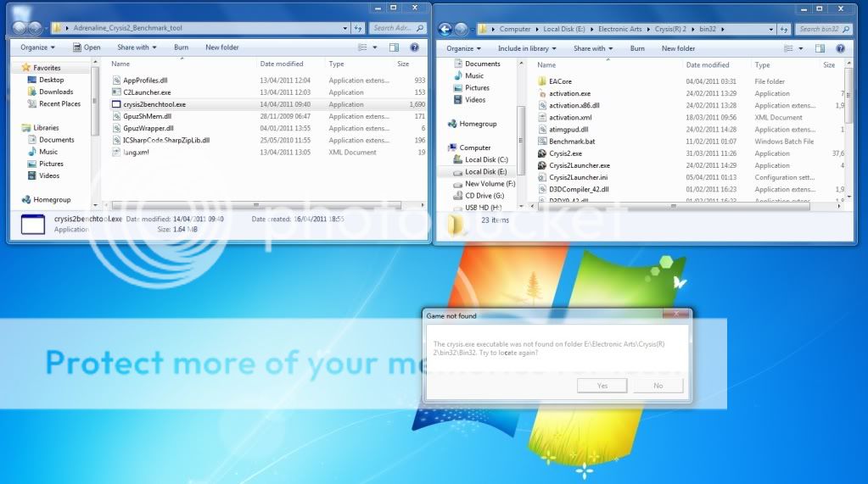The image size is (868, 484).
Task: Click Search bin32 box
Action: (824, 29)
